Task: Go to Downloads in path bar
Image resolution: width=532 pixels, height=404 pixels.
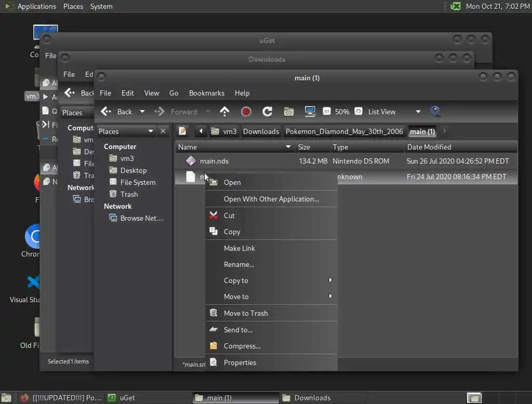Action: [261, 131]
